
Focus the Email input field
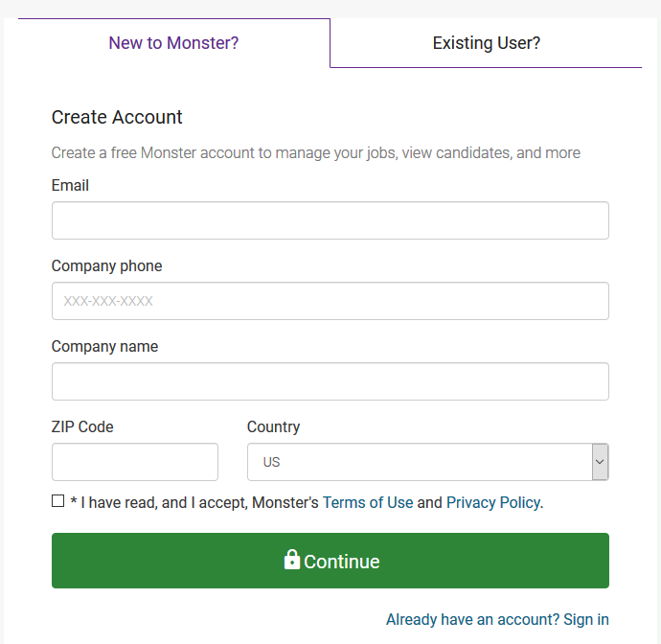pyautogui.click(x=330, y=220)
